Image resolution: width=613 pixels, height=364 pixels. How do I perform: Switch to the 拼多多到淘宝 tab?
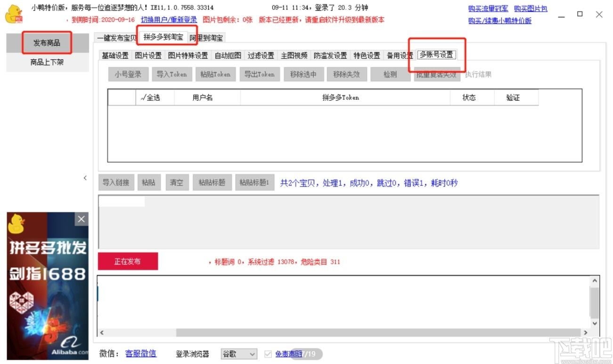(x=163, y=37)
